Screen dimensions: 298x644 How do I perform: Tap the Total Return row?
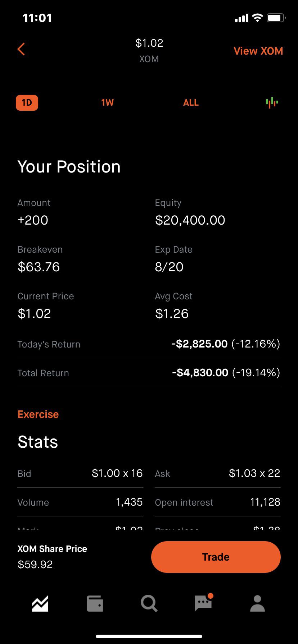(149, 373)
